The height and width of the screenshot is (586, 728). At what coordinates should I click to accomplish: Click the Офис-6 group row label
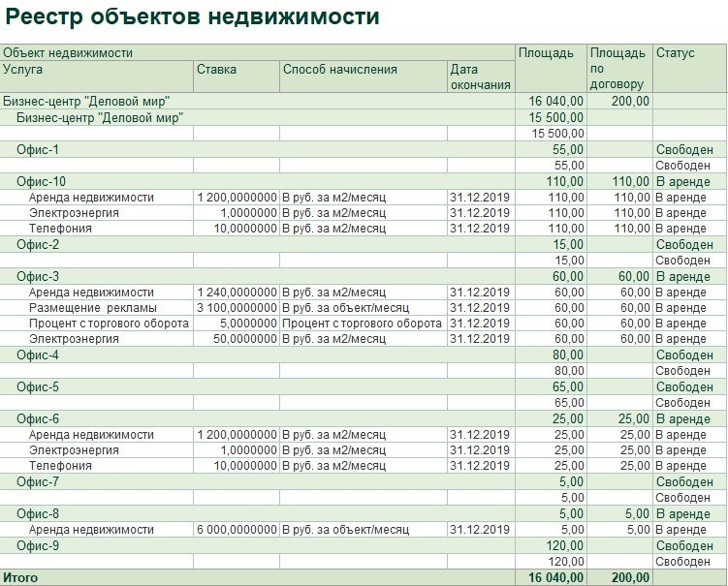click(x=38, y=418)
